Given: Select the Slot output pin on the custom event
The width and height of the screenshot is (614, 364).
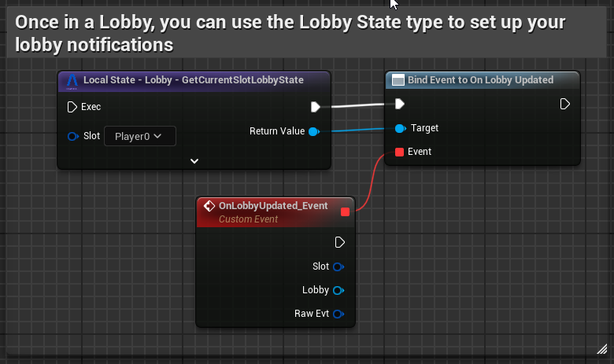Looking at the screenshot, I should coord(338,267).
